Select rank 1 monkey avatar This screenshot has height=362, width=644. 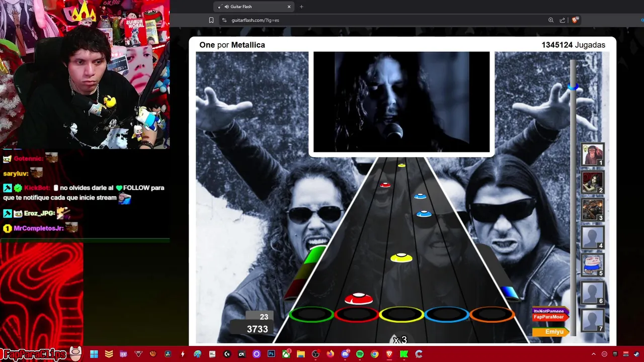[x=592, y=155]
